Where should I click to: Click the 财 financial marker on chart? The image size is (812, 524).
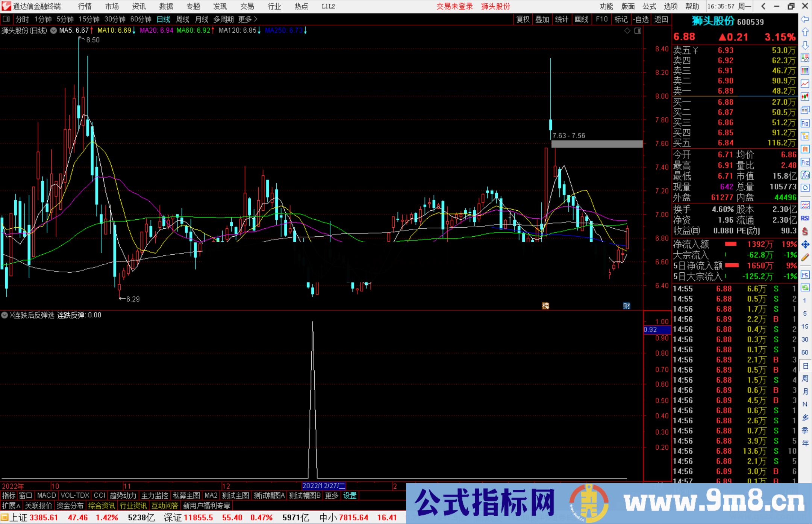626,306
